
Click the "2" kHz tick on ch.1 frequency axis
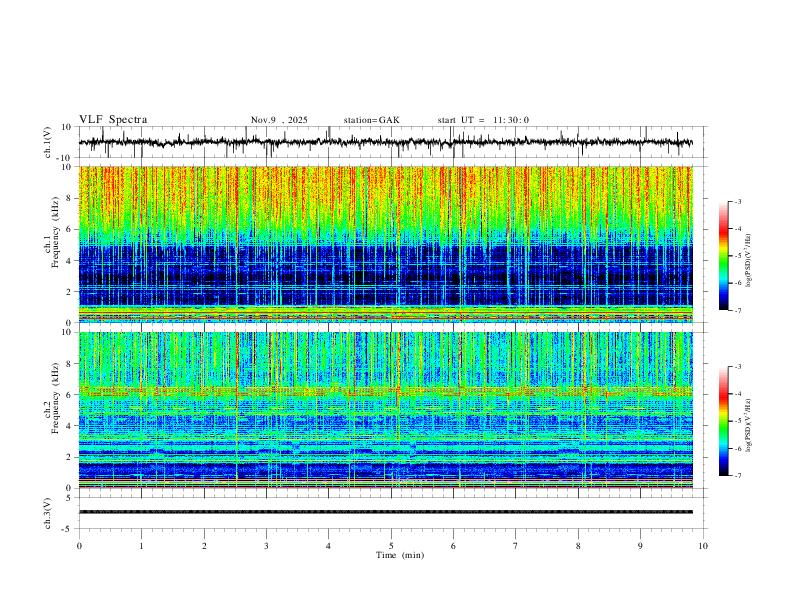point(69,291)
